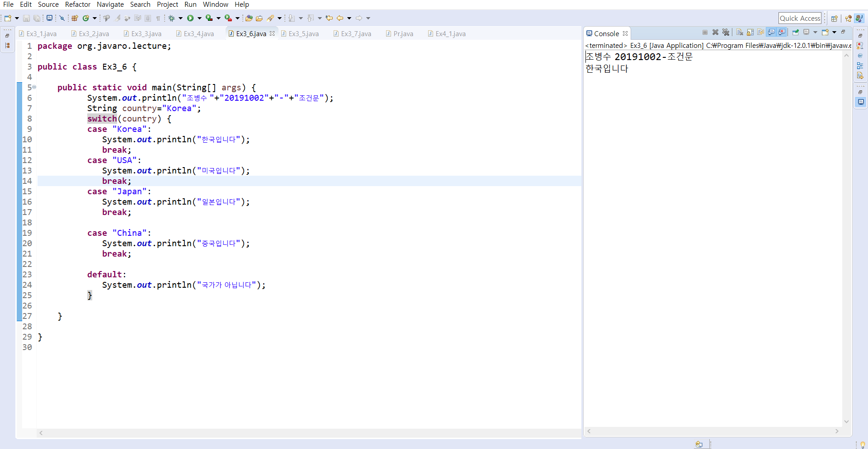Open the Navigate menu

(110, 5)
